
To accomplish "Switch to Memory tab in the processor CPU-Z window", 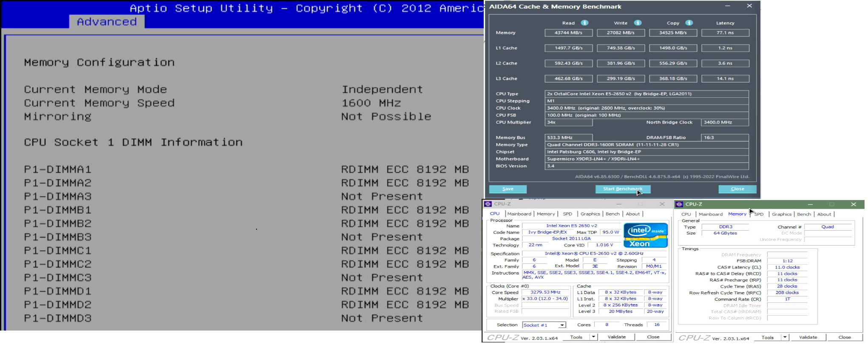I will click(x=546, y=214).
